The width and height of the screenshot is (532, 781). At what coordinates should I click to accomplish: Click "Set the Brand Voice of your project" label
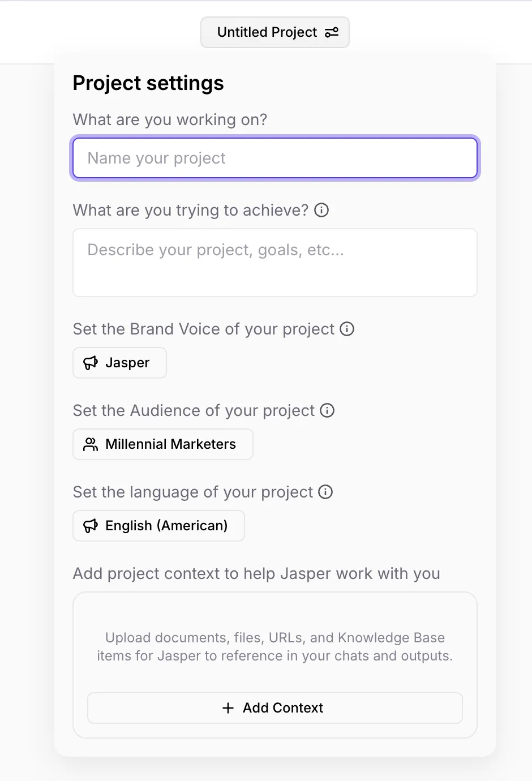(204, 329)
